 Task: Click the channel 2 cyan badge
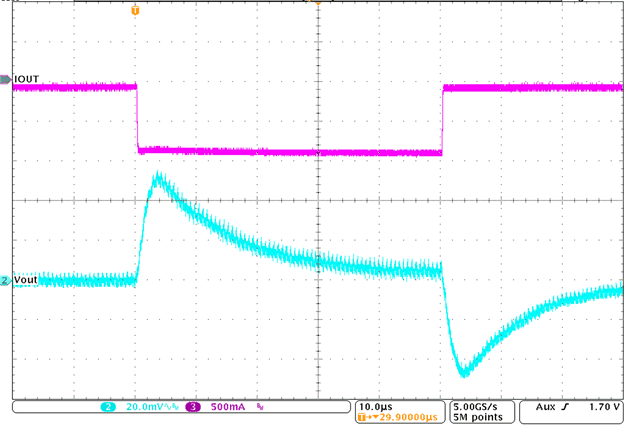pos(107,408)
